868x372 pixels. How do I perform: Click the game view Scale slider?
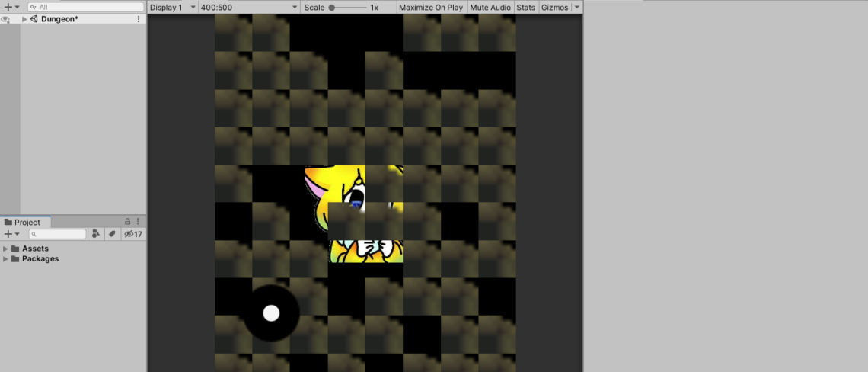click(x=346, y=7)
